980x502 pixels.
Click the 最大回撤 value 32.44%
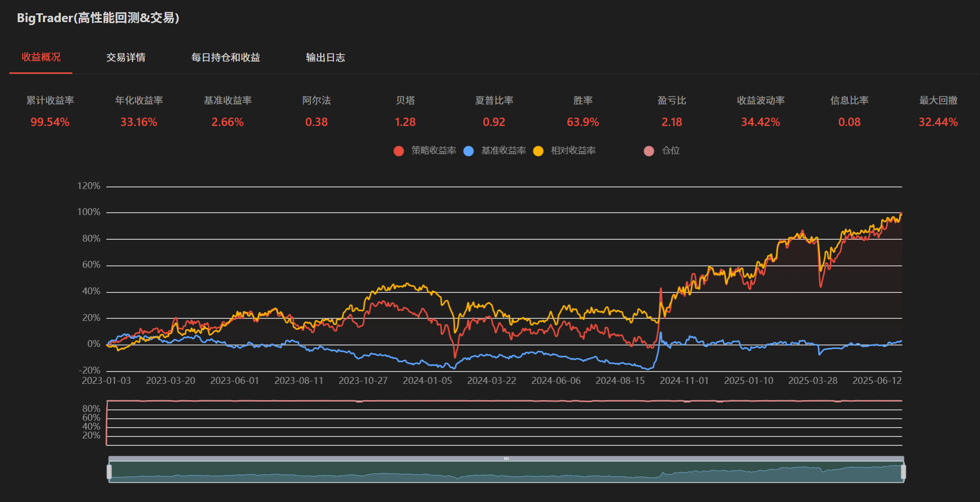[x=938, y=122]
